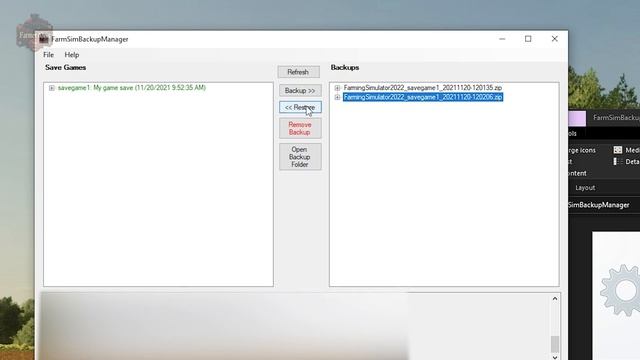640x360 pixels.
Task: Click the Layout group label in Explorer
Action: tap(585, 188)
